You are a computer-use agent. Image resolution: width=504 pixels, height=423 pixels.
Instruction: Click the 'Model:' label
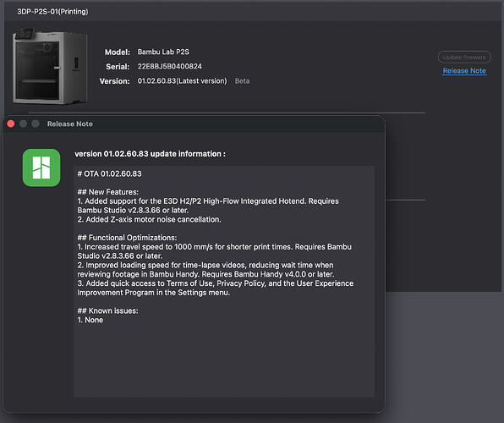(118, 52)
